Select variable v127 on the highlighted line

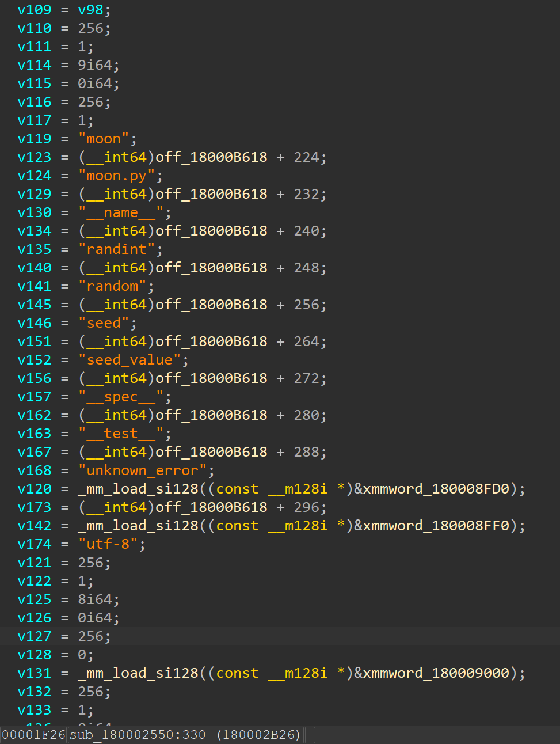point(35,636)
